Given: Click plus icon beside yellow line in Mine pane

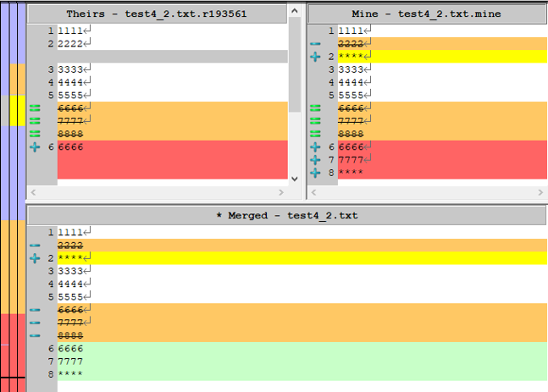Looking at the screenshot, I should point(315,57).
